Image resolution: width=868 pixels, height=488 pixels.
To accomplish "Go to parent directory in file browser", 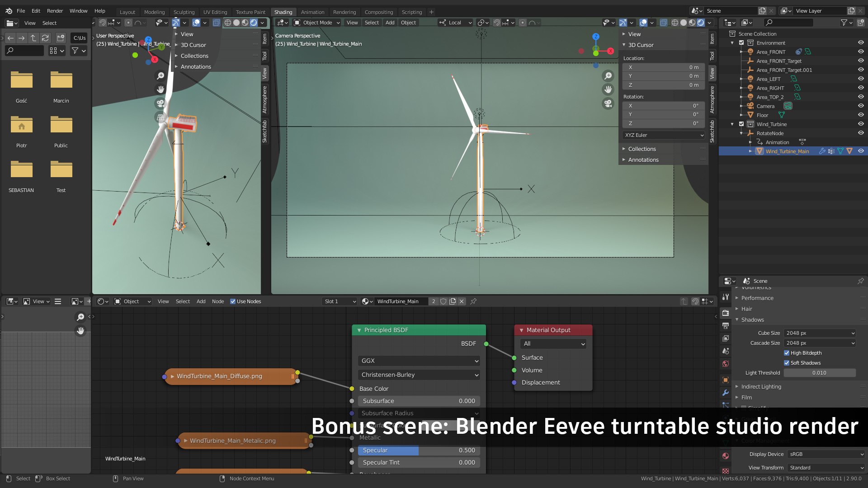I will coord(33,38).
